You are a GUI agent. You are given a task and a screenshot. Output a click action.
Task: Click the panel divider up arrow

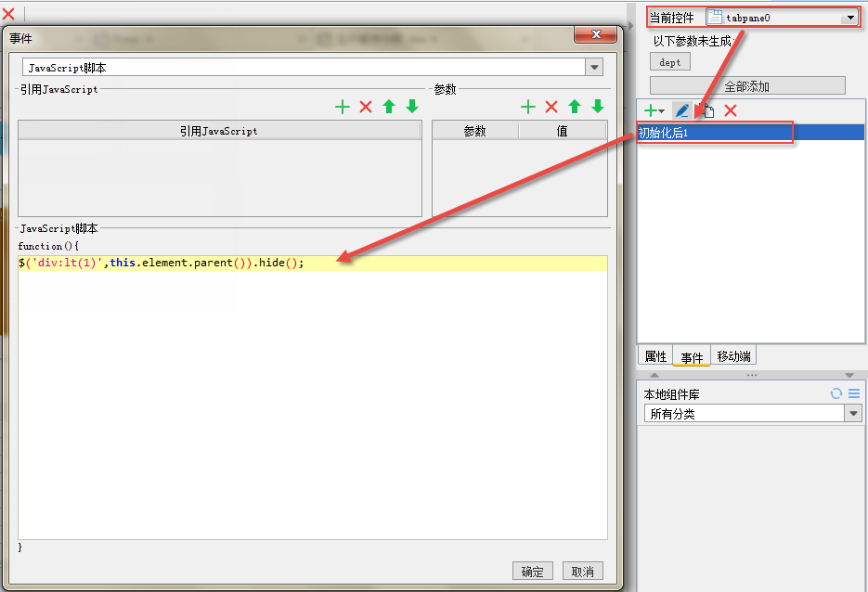(x=654, y=375)
